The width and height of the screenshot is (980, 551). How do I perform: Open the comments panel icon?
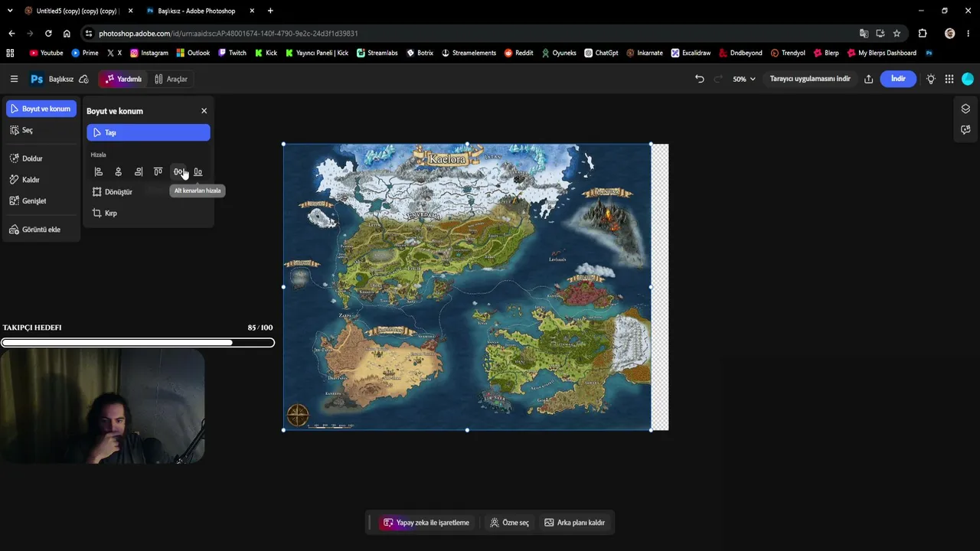[965, 130]
